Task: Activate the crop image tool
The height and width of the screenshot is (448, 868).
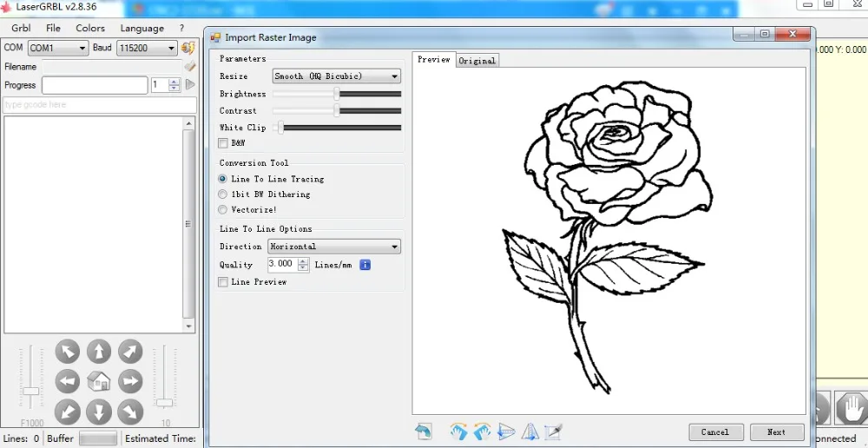Action: [x=554, y=431]
